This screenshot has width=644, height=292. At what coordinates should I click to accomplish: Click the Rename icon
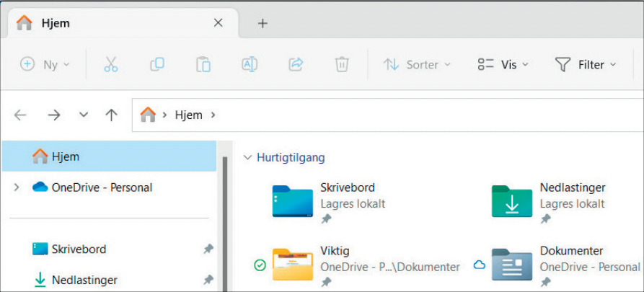click(x=249, y=64)
